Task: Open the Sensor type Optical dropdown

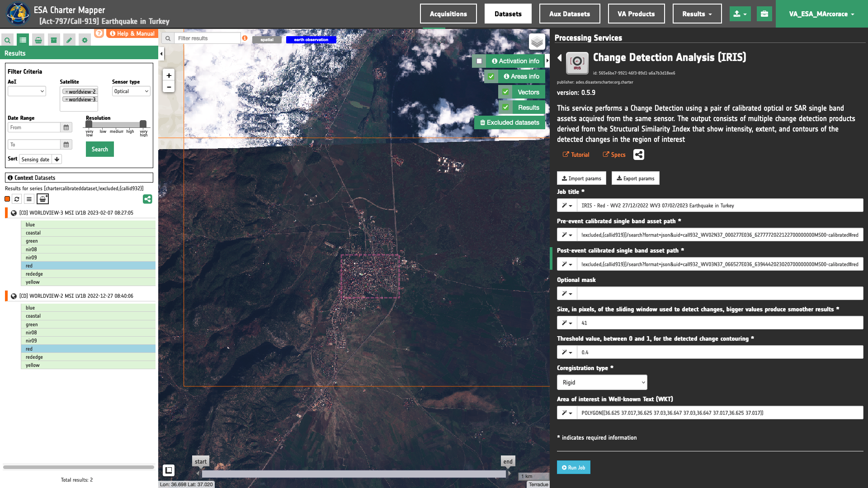Action: pos(131,91)
